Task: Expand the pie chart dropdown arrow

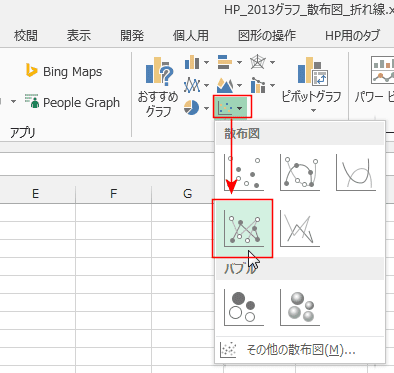Action: click(x=206, y=108)
